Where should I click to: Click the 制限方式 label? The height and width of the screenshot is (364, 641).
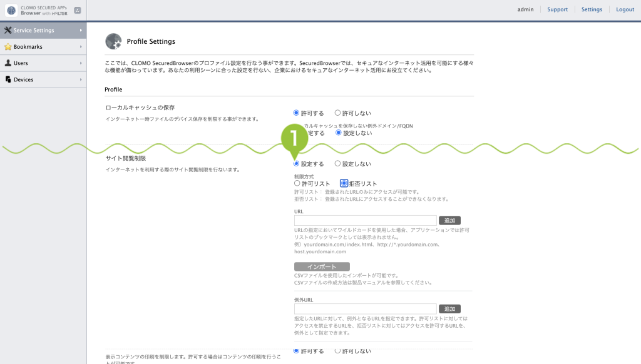pyautogui.click(x=304, y=176)
